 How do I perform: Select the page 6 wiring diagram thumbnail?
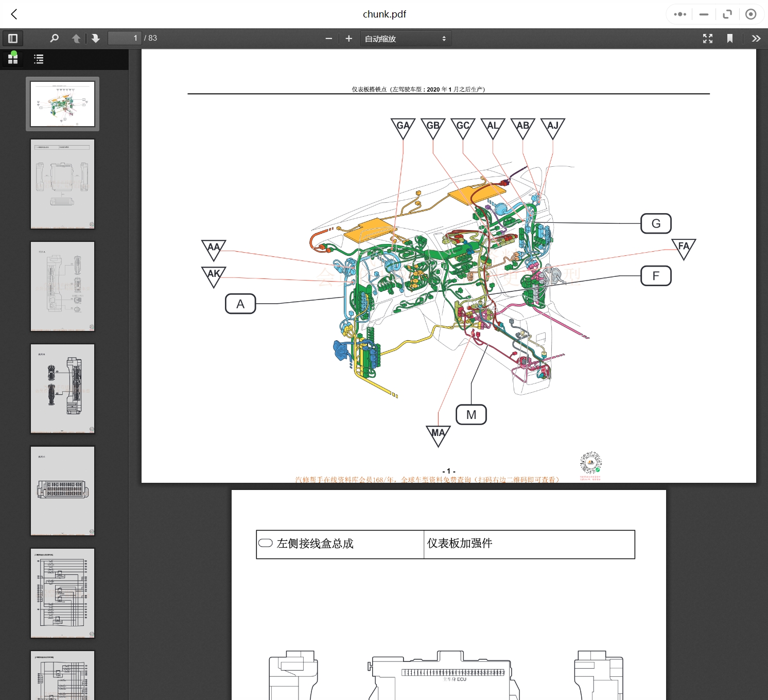[x=62, y=593]
